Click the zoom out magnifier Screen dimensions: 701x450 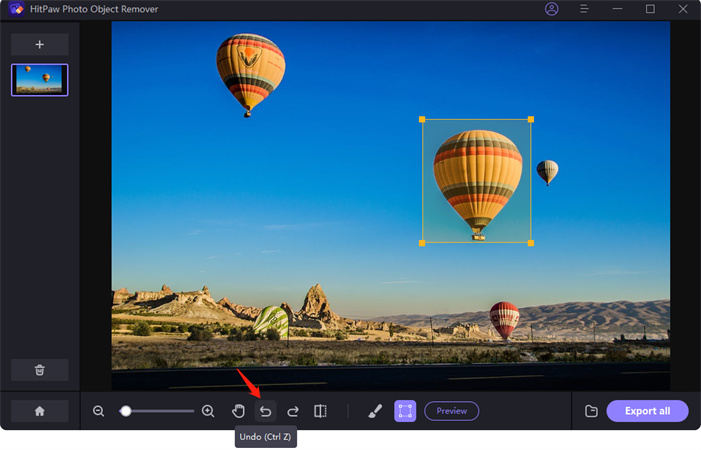(x=98, y=411)
